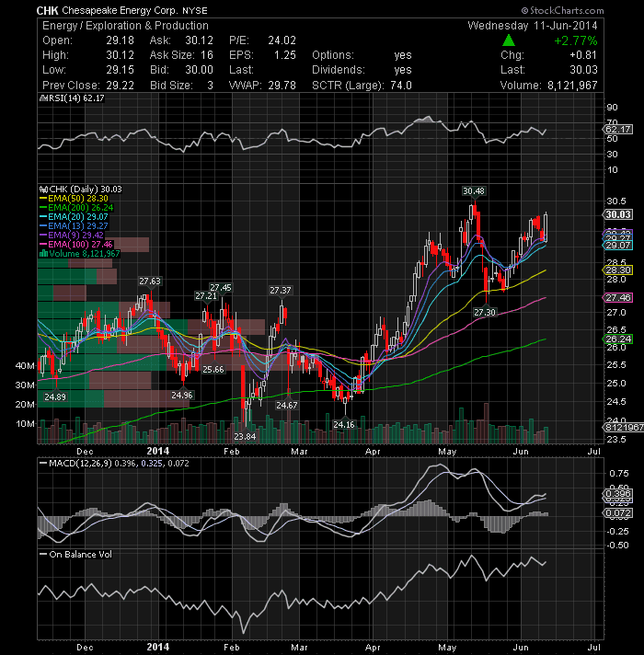644x655 pixels.
Task: Click the EMA(13) 29.27 legend entry
Action: point(77,226)
